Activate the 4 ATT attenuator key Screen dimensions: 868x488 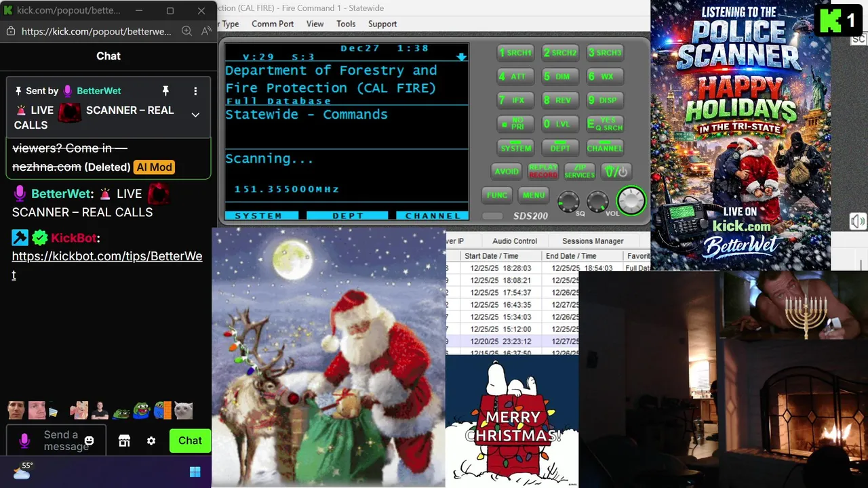(515, 77)
